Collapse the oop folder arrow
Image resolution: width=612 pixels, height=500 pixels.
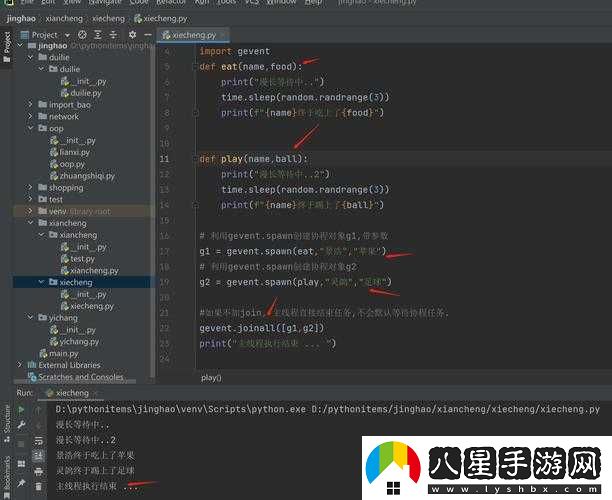tap(31, 128)
